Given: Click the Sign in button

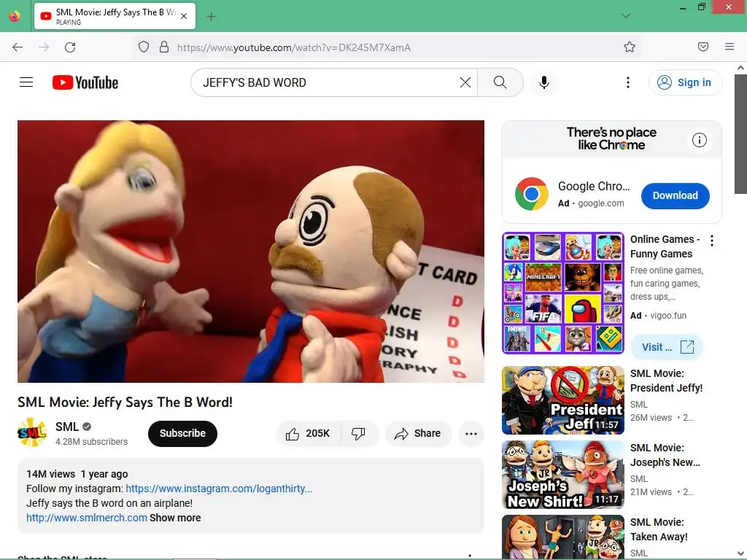Looking at the screenshot, I should coord(685,82).
